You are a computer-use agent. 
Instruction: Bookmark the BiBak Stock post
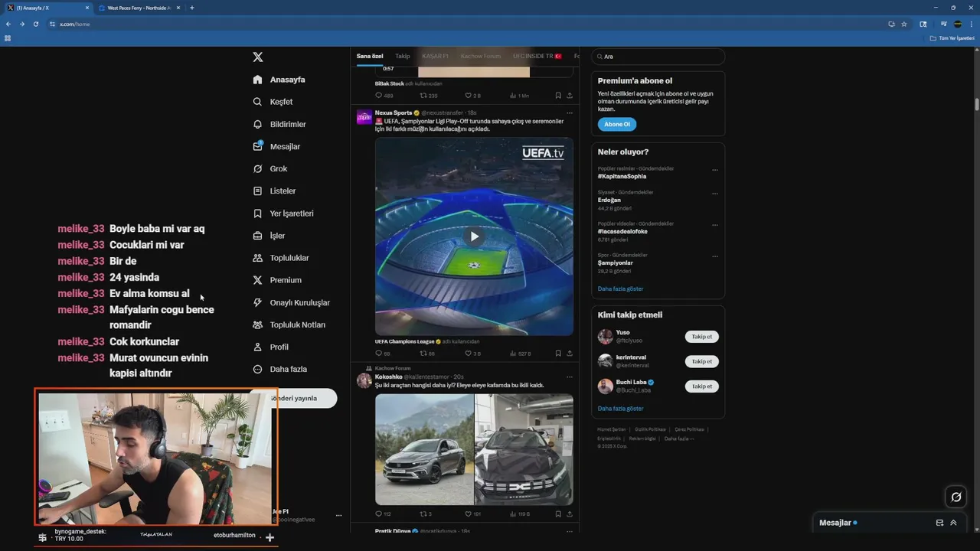558,96
